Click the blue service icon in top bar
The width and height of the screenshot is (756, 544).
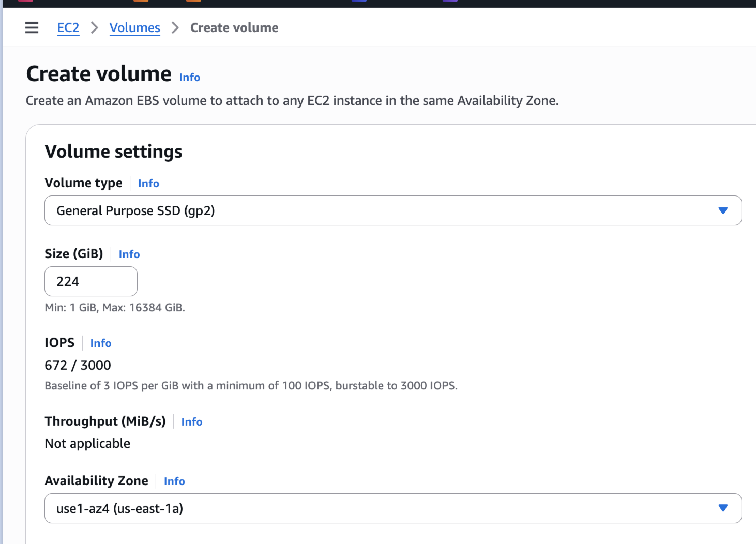359,1
